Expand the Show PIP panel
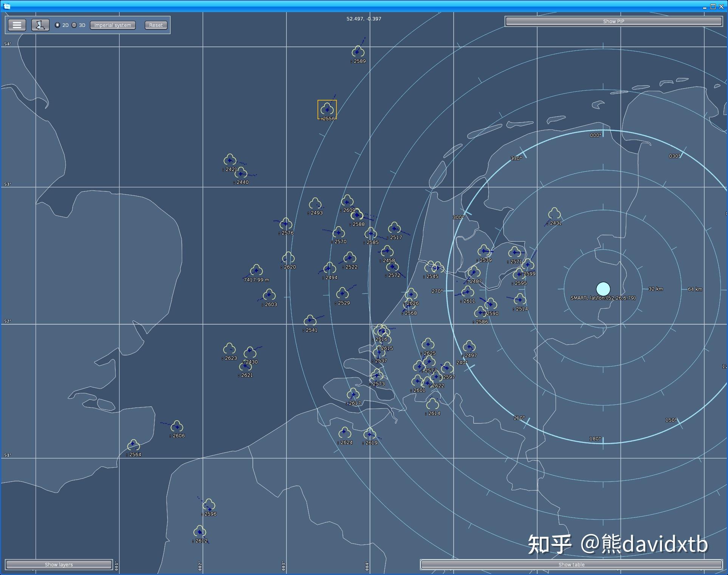This screenshot has height=575, width=728. tap(613, 21)
